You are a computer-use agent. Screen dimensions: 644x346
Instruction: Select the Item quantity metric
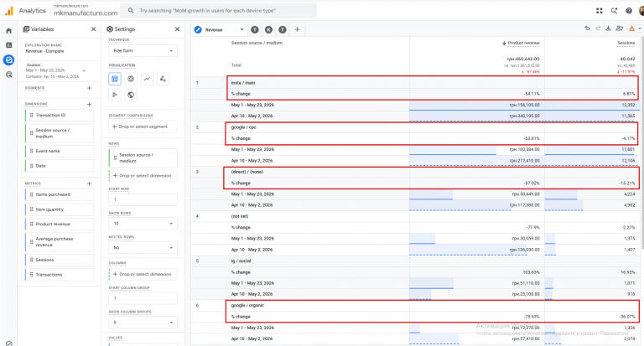tap(60, 209)
